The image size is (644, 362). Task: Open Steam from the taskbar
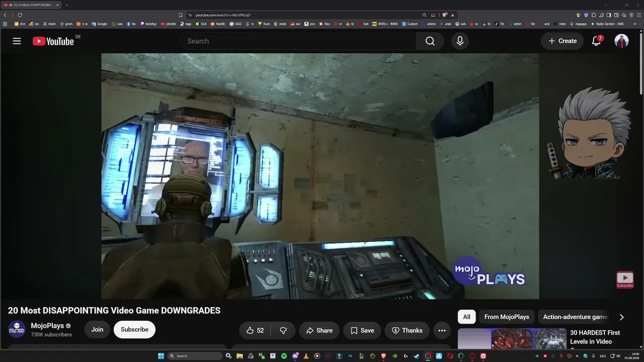click(x=417, y=356)
